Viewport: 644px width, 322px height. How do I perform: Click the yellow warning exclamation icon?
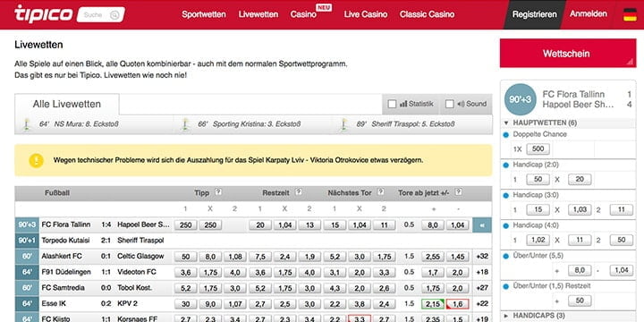pos(36,160)
